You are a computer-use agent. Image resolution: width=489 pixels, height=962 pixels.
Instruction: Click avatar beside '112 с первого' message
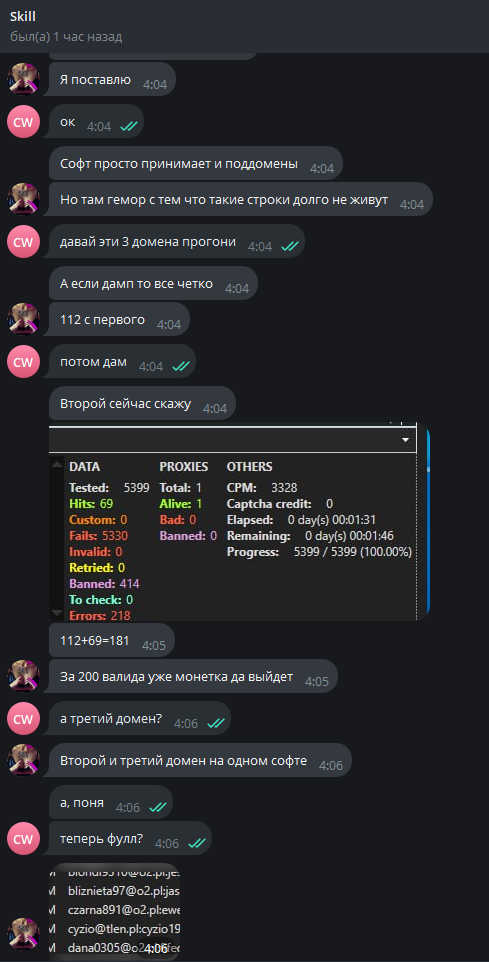[x=23, y=319]
